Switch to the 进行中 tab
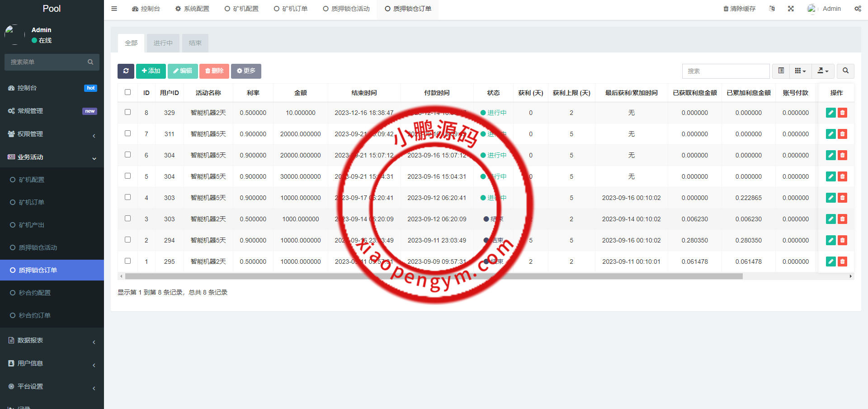This screenshot has height=409, width=868. click(x=163, y=43)
